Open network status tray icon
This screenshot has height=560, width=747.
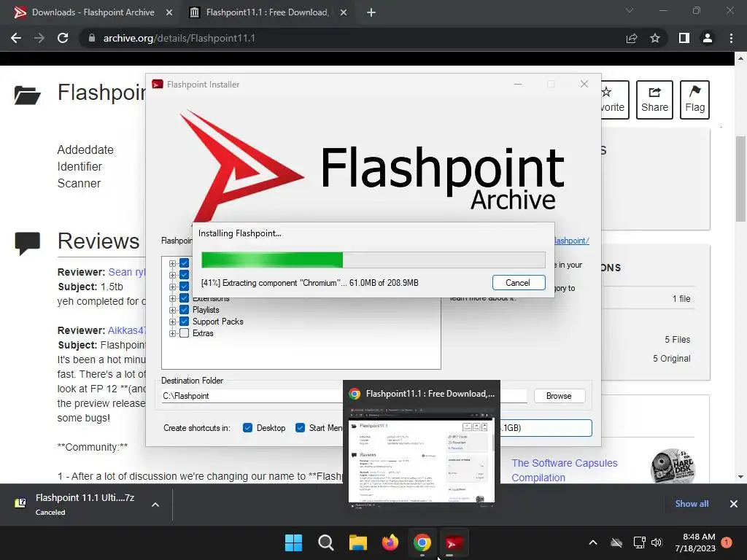coord(639,542)
